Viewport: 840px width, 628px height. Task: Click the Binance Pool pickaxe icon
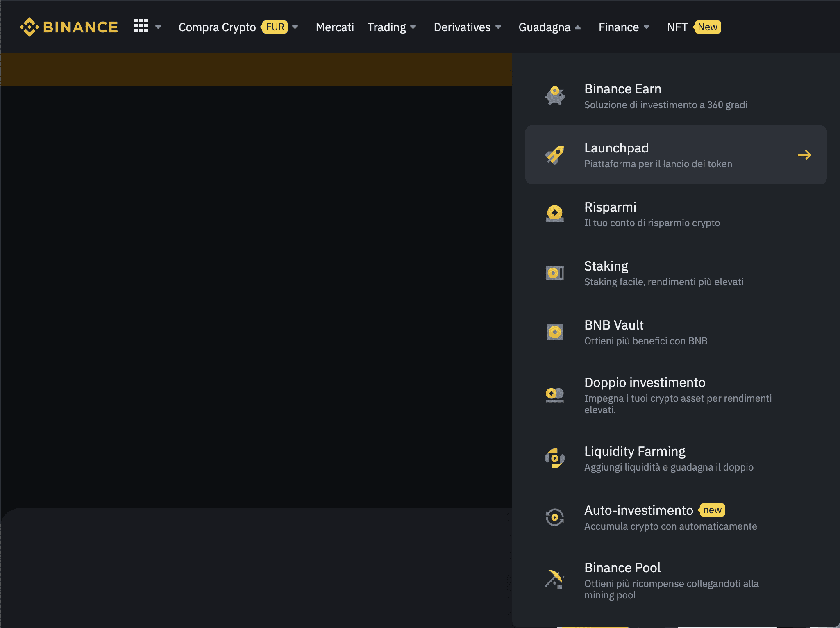(x=555, y=580)
